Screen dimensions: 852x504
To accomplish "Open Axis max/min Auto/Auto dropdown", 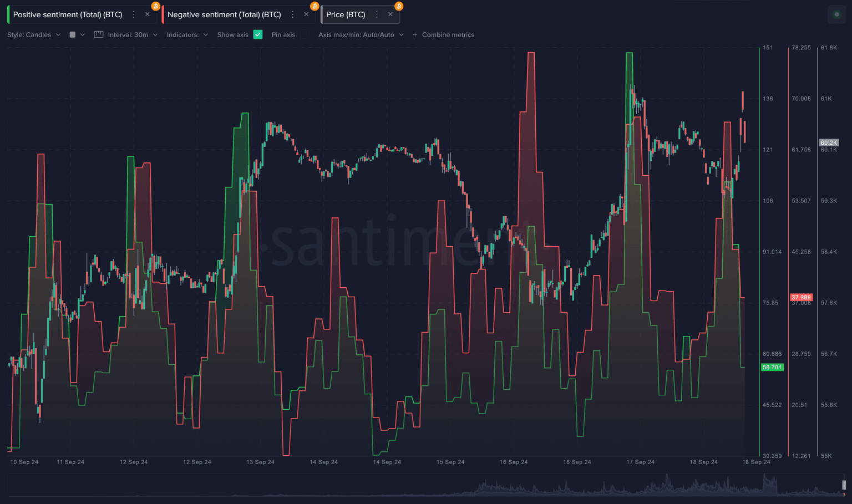I will tap(361, 34).
